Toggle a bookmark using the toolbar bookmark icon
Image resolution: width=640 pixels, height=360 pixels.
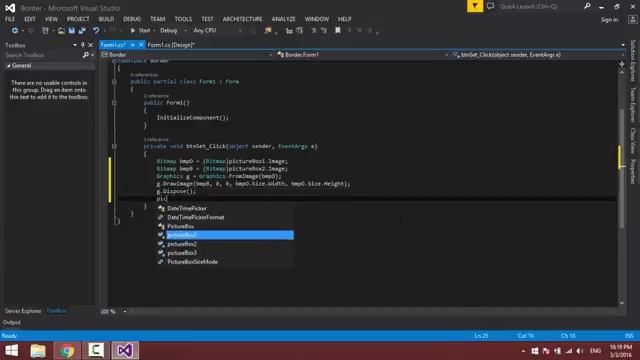[338, 31]
